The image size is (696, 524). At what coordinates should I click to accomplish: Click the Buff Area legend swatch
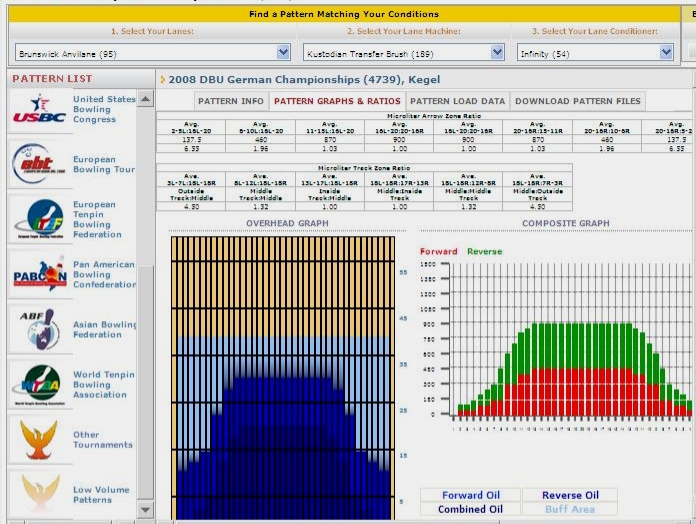(569, 509)
